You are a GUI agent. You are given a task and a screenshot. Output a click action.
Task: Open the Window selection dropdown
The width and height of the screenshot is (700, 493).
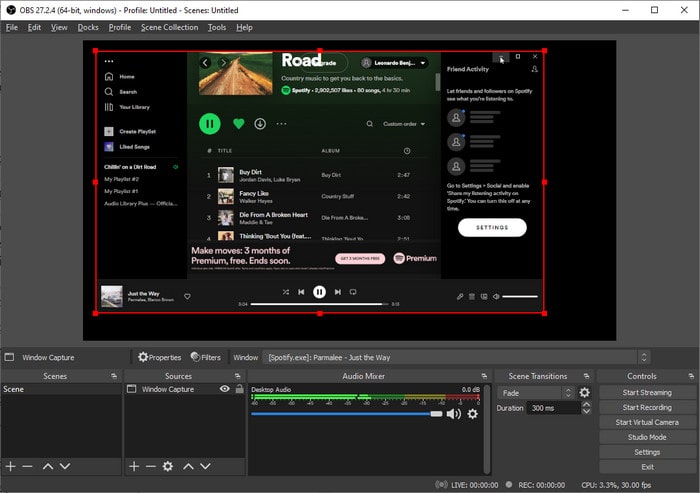click(456, 357)
